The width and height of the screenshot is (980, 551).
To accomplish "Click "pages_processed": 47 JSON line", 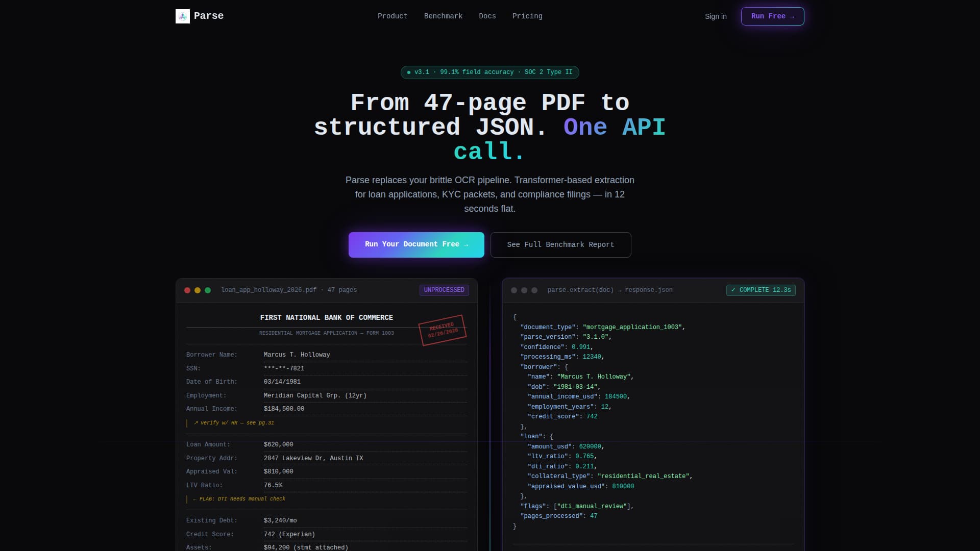I will pyautogui.click(x=559, y=516).
